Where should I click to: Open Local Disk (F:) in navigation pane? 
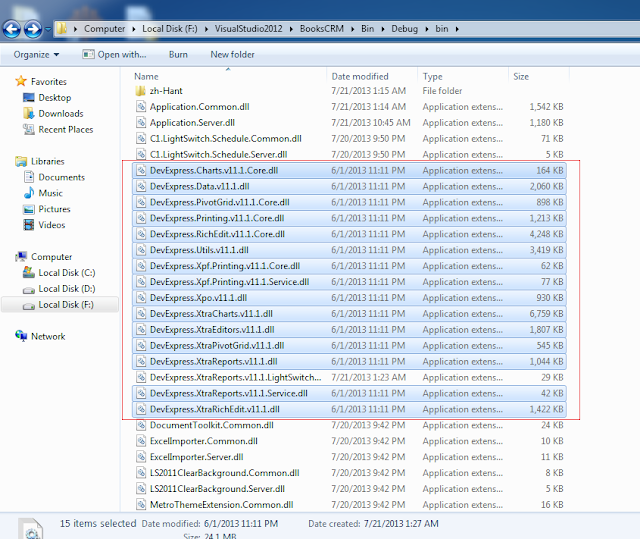[66, 304]
